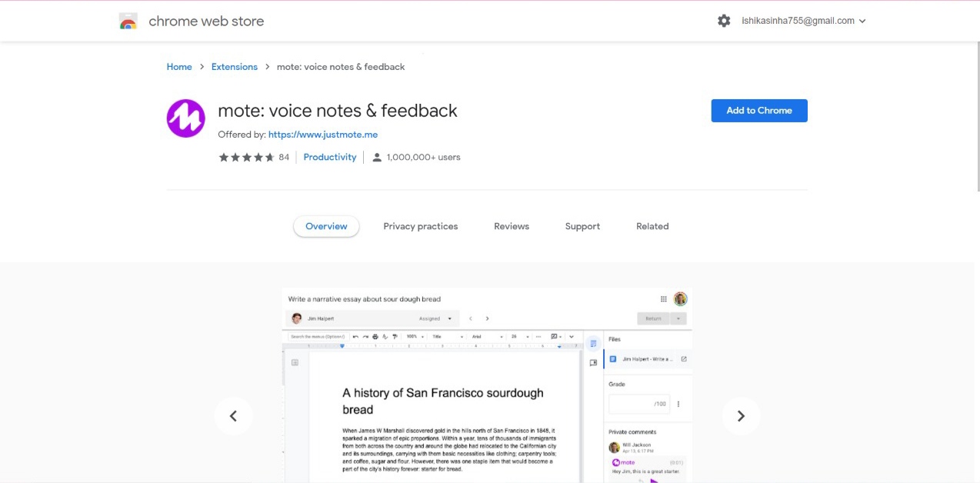Viewport: 980px width, 483px height.
Task: Open the settings gear icon
Action: point(724,21)
